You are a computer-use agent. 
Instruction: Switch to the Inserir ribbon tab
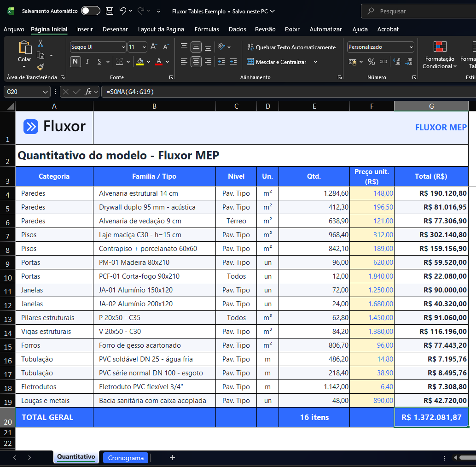[x=84, y=29]
